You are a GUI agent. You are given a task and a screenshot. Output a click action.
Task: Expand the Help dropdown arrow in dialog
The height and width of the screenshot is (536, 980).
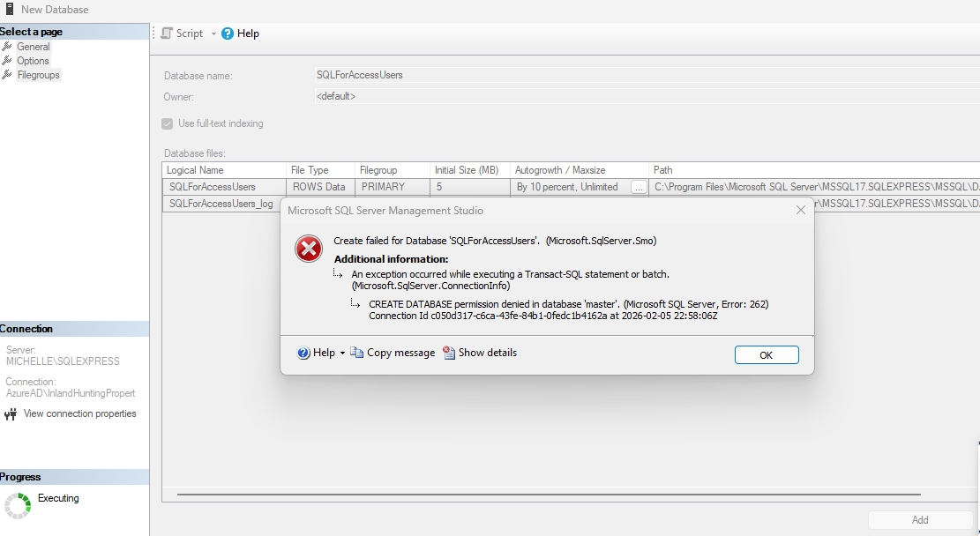pyautogui.click(x=342, y=354)
